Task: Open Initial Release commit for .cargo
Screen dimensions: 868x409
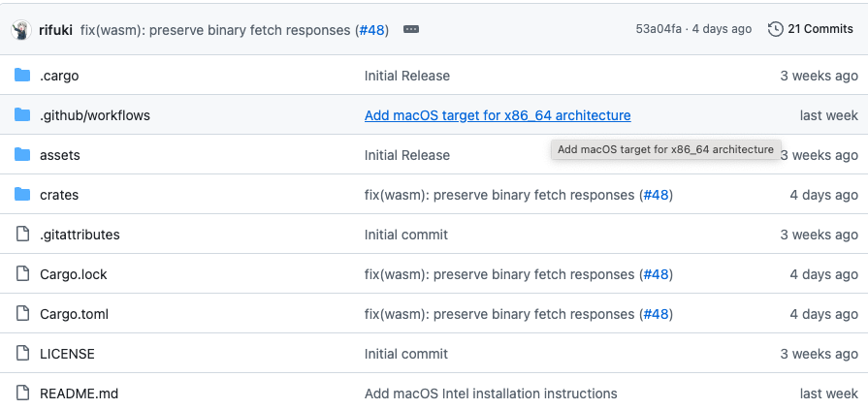Action: (x=407, y=76)
